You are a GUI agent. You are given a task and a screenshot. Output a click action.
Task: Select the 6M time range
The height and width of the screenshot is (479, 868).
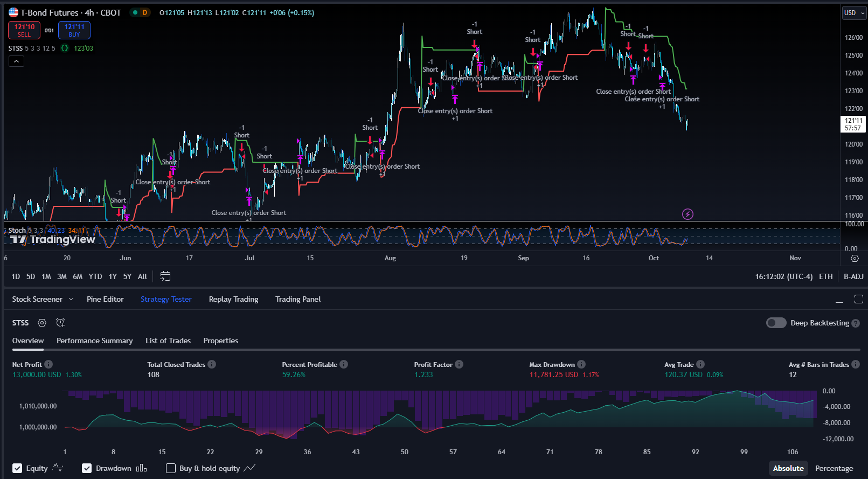tap(78, 276)
